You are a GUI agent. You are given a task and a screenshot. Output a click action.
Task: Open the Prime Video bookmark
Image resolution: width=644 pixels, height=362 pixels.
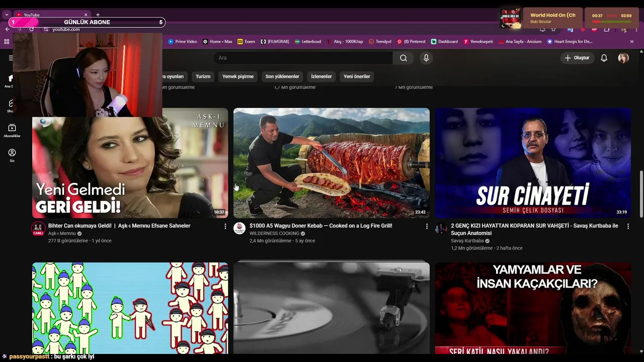tap(182, 42)
